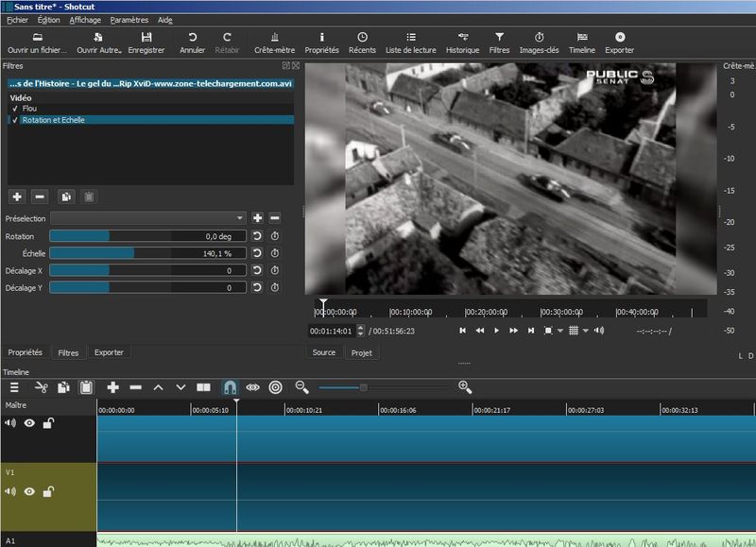
Task: Adjust the Échelle slider
Action: click(x=148, y=253)
